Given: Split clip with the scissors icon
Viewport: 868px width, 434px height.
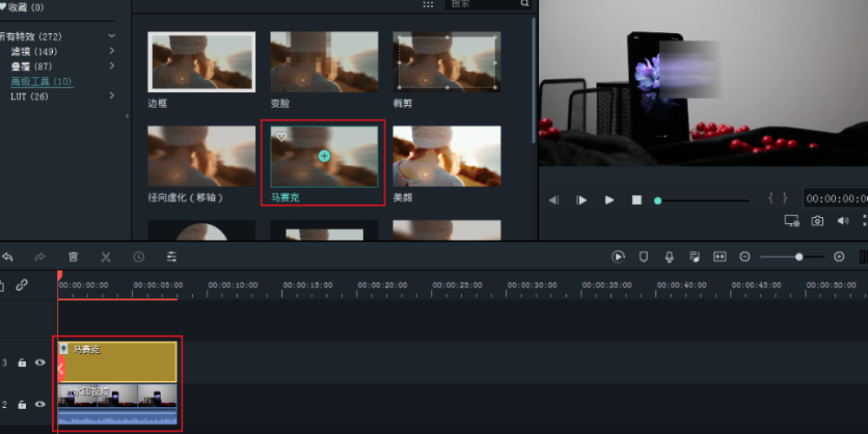Looking at the screenshot, I should pos(106,257).
